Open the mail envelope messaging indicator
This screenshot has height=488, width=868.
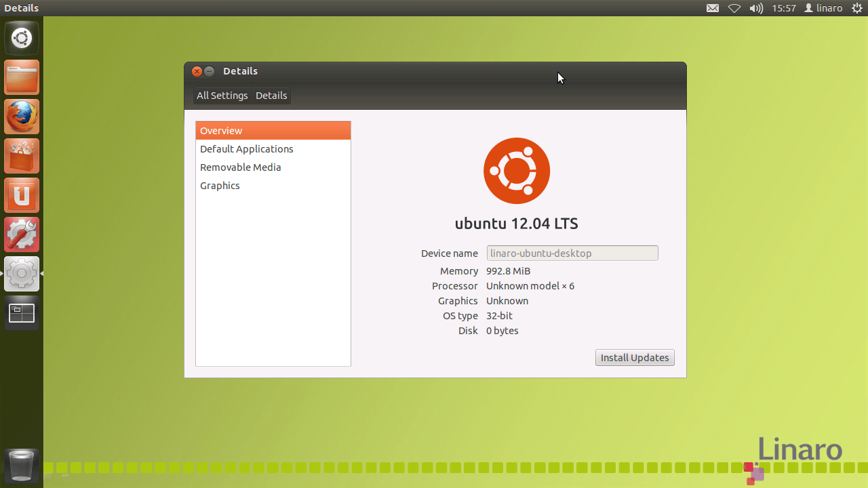click(x=713, y=8)
